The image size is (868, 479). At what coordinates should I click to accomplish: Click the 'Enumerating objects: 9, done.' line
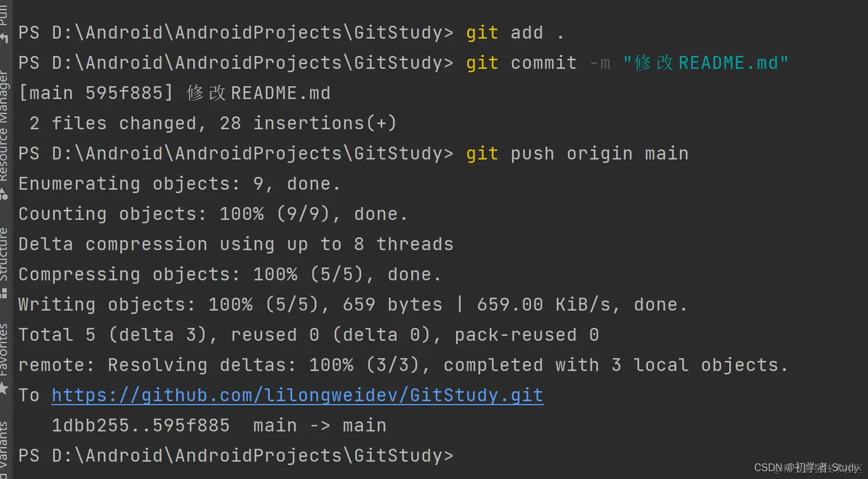179,184
